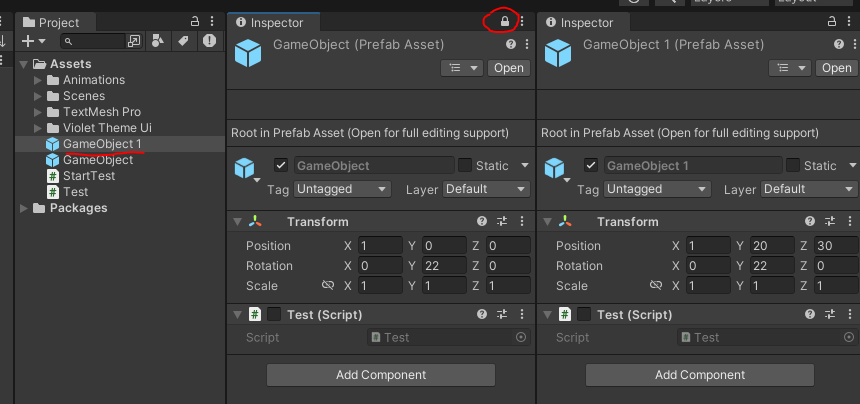Select the StartTest script asset
This screenshot has height=404, width=860.
[x=89, y=176]
